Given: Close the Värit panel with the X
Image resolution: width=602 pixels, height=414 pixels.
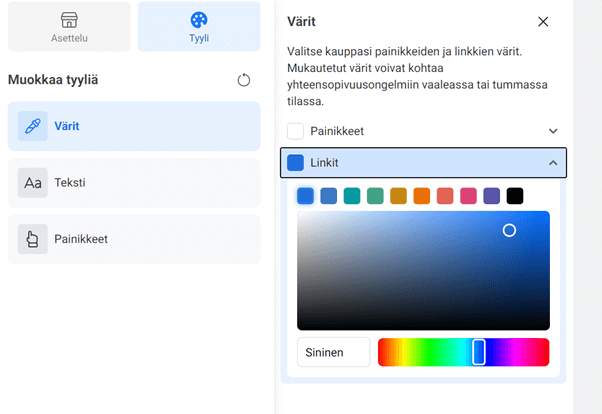Looking at the screenshot, I should click(x=543, y=22).
